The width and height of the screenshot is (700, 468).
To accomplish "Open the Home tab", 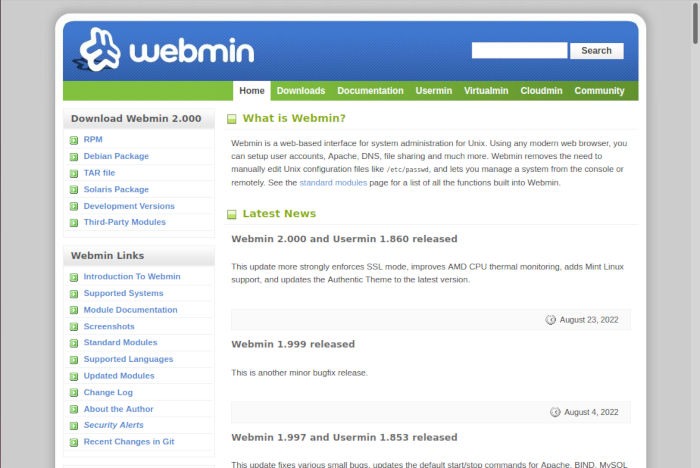I will pyautogui.click(x=252, y=91).
